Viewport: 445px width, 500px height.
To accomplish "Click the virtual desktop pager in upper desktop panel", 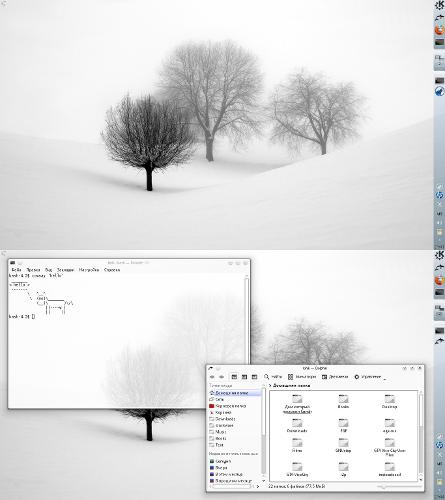I will [439, 62].
